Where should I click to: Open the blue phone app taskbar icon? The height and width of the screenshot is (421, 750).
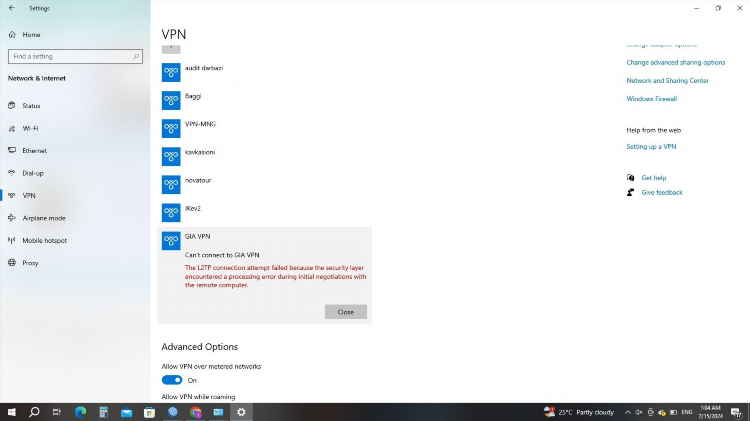coord(172,412)
